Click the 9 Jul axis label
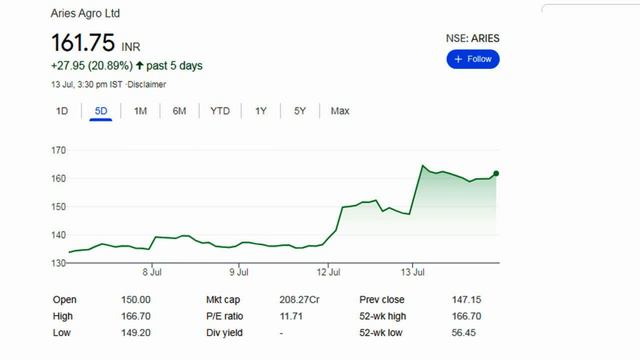This screenshot has height=360, width=640. (239, 272)
